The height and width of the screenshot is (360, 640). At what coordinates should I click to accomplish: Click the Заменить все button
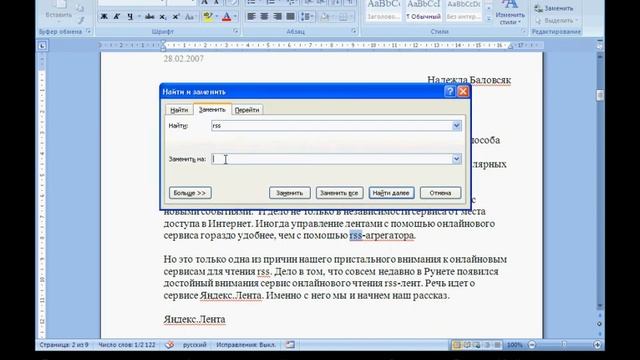click(339, 193)
